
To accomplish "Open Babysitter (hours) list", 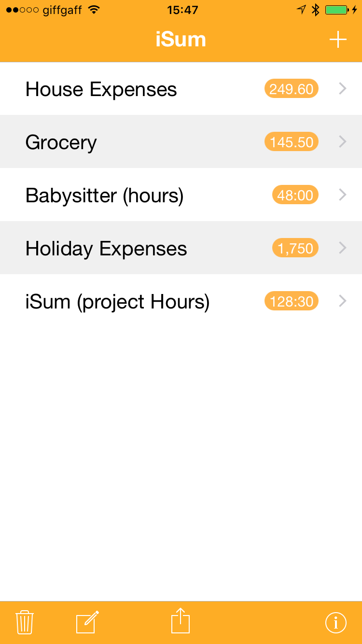I will [x=105, y=196].
